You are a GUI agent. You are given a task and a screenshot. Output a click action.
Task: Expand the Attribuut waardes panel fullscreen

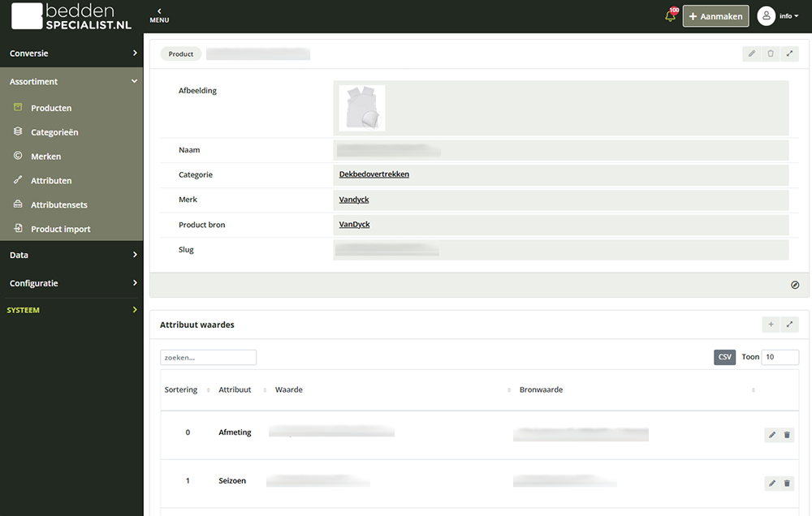point(790,325)
